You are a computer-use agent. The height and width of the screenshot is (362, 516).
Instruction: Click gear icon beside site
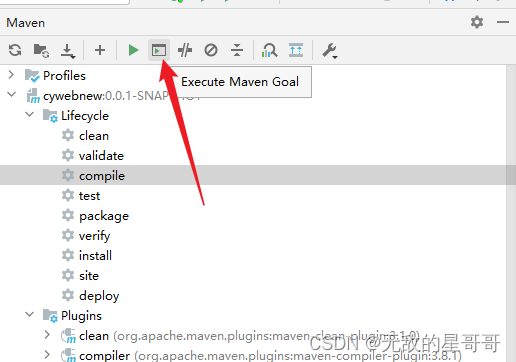pos(68,275)
